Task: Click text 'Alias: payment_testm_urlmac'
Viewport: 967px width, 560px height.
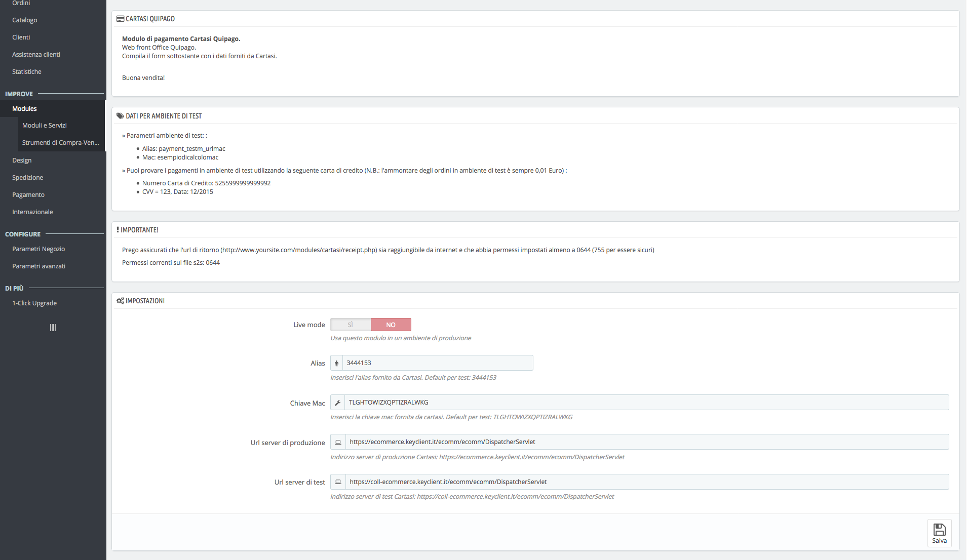Action: [184, 149]
